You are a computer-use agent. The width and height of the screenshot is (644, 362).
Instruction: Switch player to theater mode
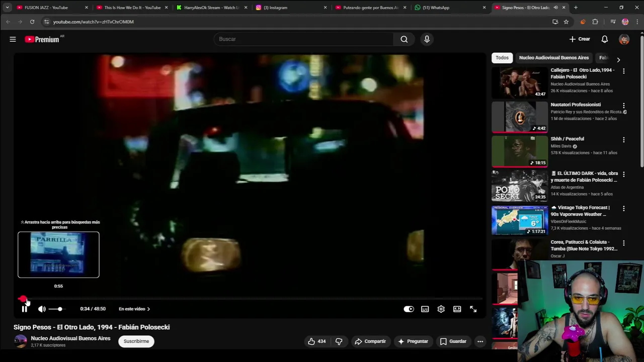(x=457, y=309)
